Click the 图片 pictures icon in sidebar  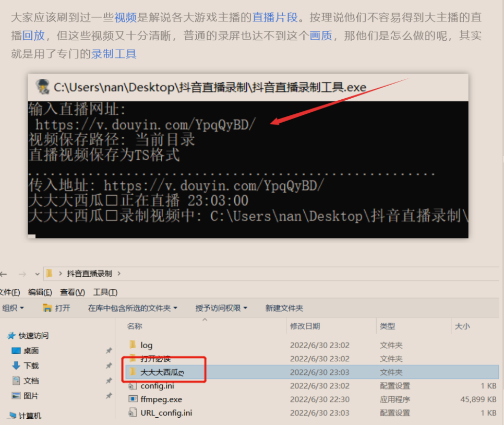coord(16,396)
